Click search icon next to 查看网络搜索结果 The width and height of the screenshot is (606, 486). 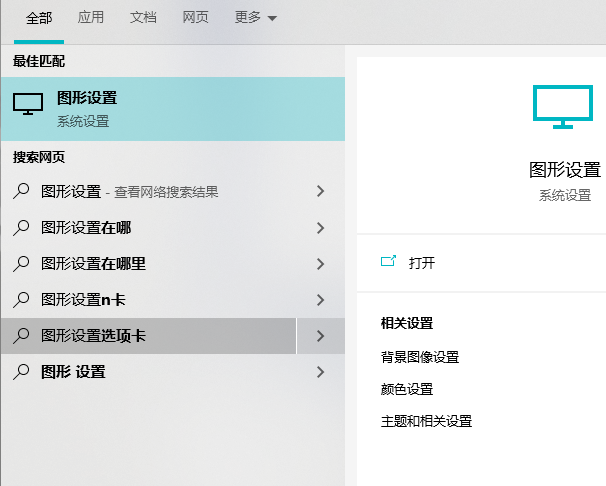point(21,191)
